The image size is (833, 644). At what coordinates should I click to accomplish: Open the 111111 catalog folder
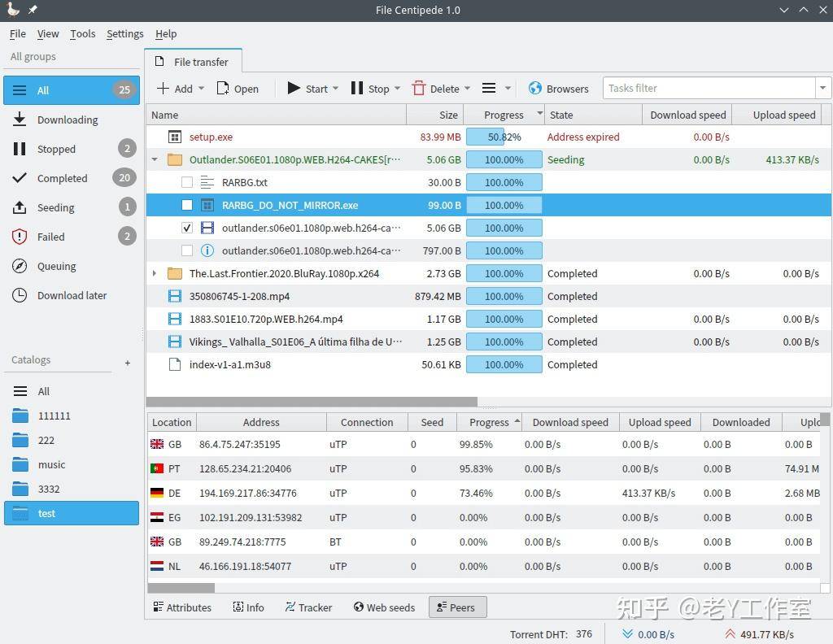[72, 416]
